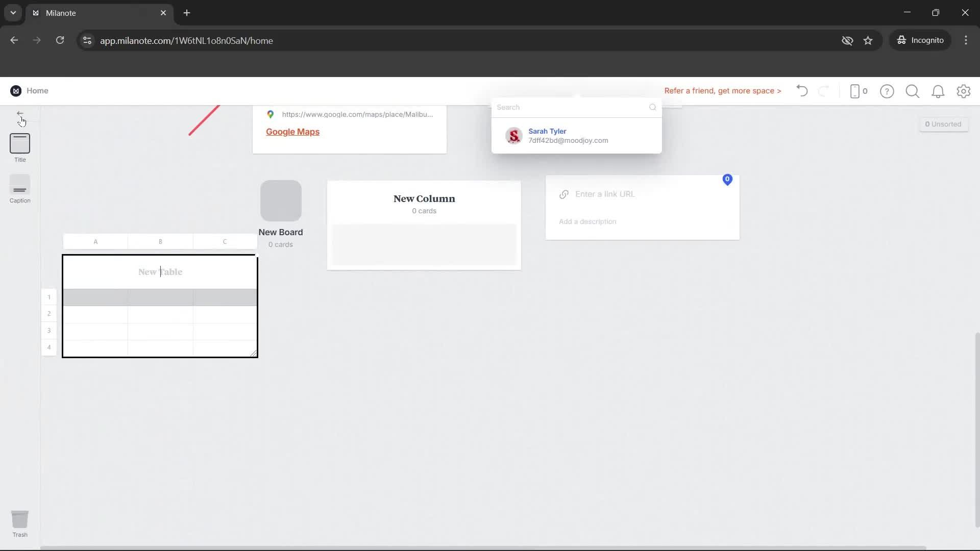The width and height of the screenshot is (980, 551).
Task: Select Sarah Tyler from search results
Action: 567,136
